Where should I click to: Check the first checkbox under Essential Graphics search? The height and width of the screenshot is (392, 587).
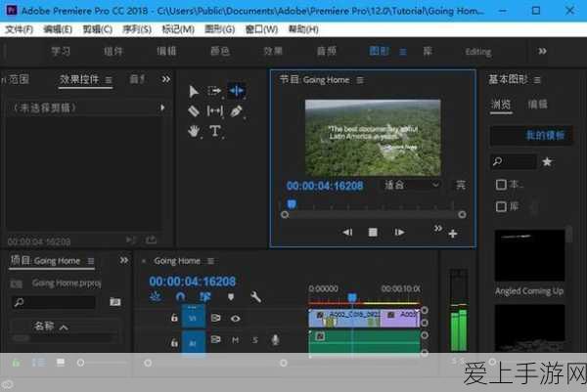pyautogui.click(x=501, y=185)
